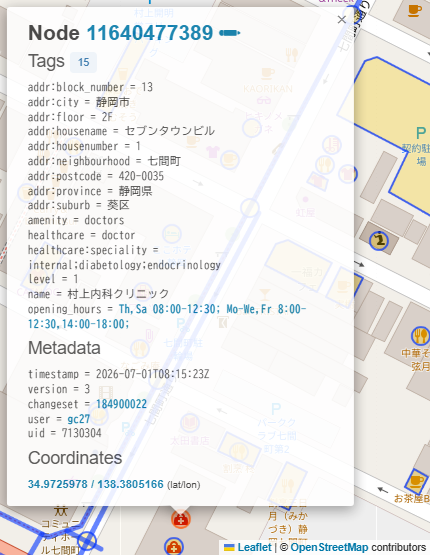Select the amenity = doctors tag row

tap(76, 220)
